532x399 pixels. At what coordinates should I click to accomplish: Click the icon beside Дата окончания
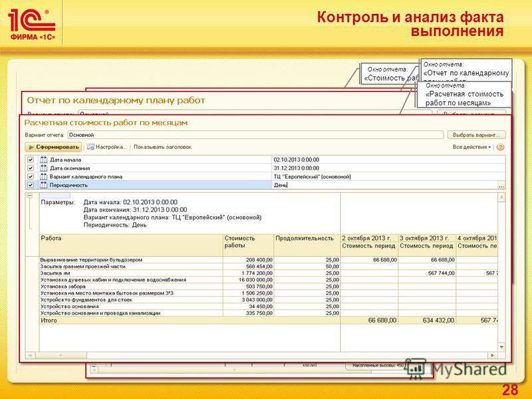click(x=43, y=168)
